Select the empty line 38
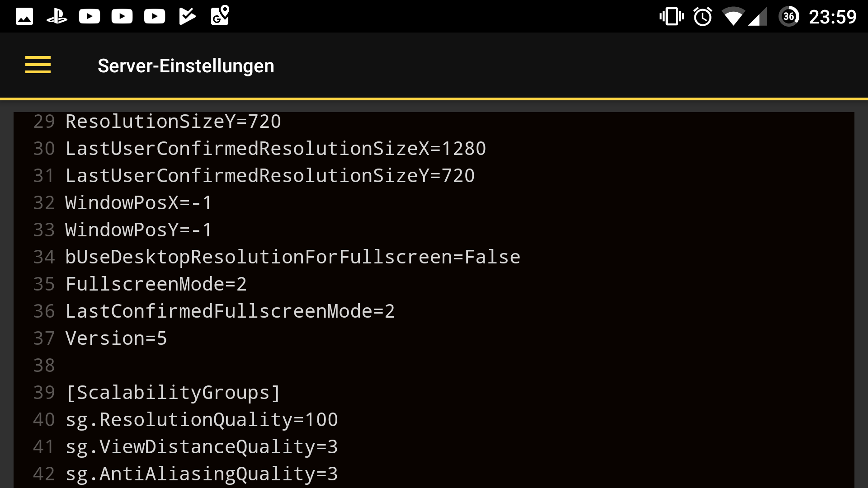 [434, 366]
